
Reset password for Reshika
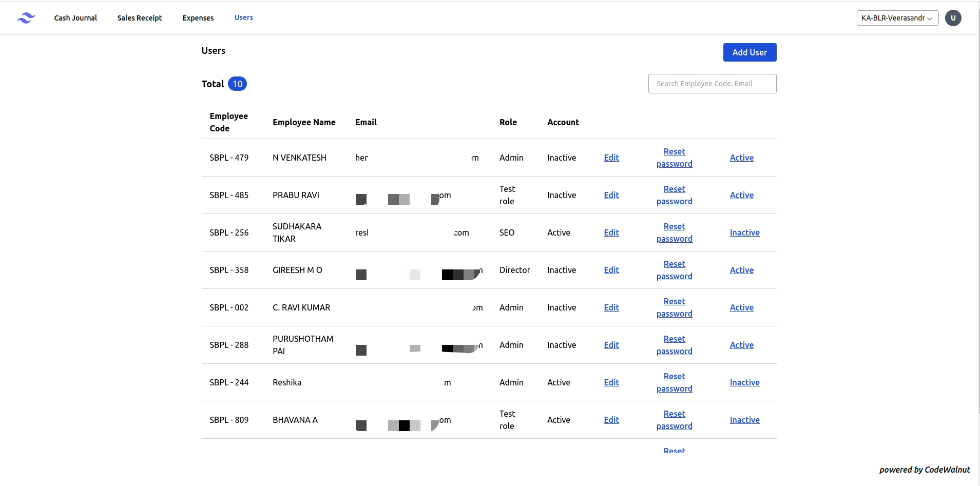point(674,382)
